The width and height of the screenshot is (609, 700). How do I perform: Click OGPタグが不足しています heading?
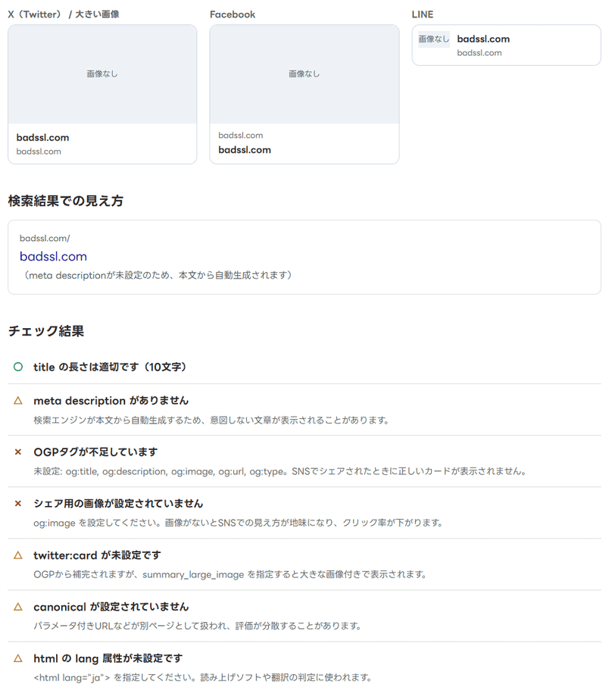coord(95,452)
